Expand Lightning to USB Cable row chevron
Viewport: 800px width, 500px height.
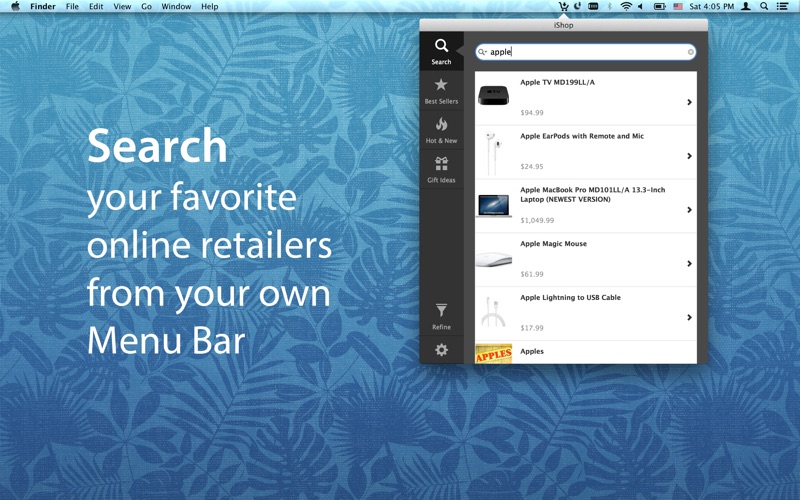tap(689, 317)
